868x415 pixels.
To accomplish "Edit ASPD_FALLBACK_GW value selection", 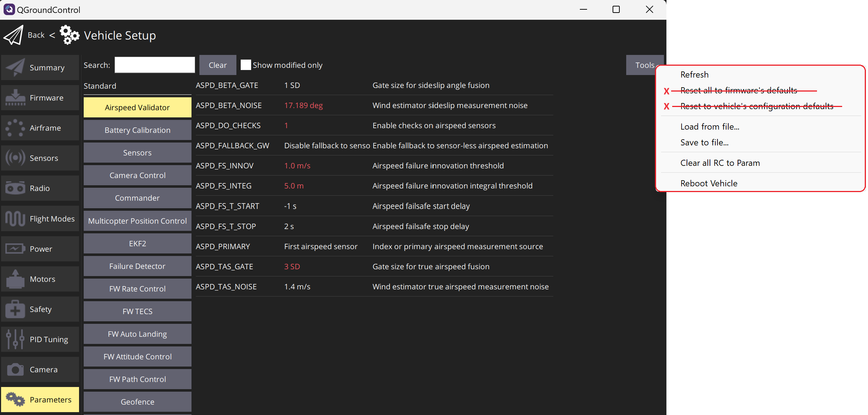I will 327,146.
